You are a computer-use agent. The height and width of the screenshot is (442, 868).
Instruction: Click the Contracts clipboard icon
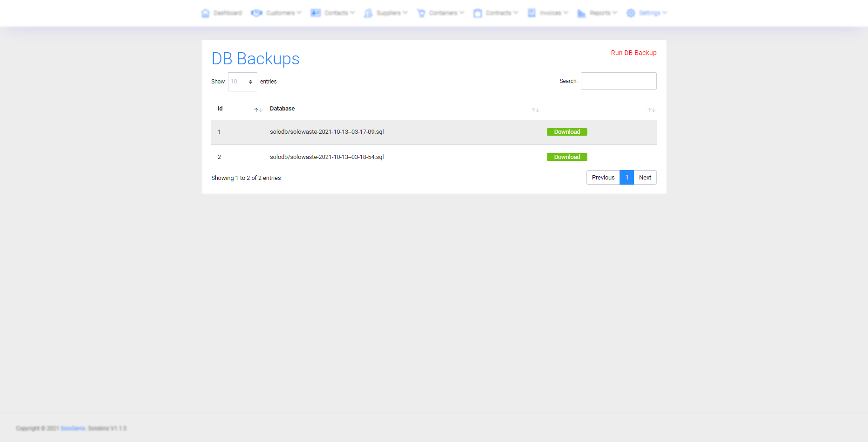[x=477, y=13]
